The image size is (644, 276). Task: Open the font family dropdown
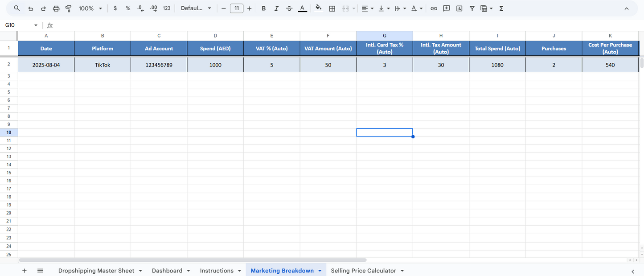(x=196, y=8)
